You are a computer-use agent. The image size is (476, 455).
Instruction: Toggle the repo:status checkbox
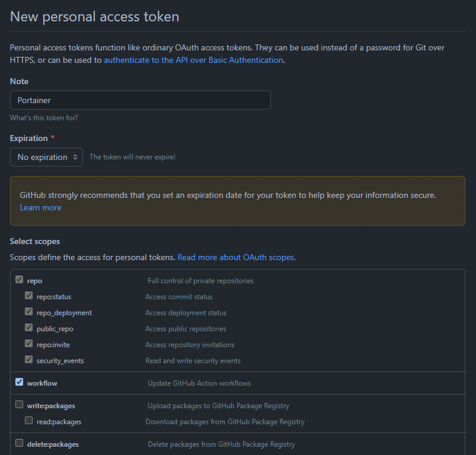point(29,296)
